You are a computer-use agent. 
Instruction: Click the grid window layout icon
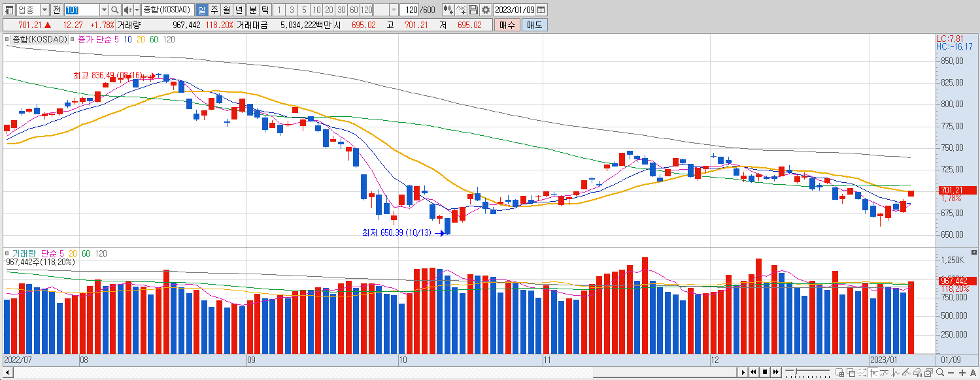pos(839,373)
